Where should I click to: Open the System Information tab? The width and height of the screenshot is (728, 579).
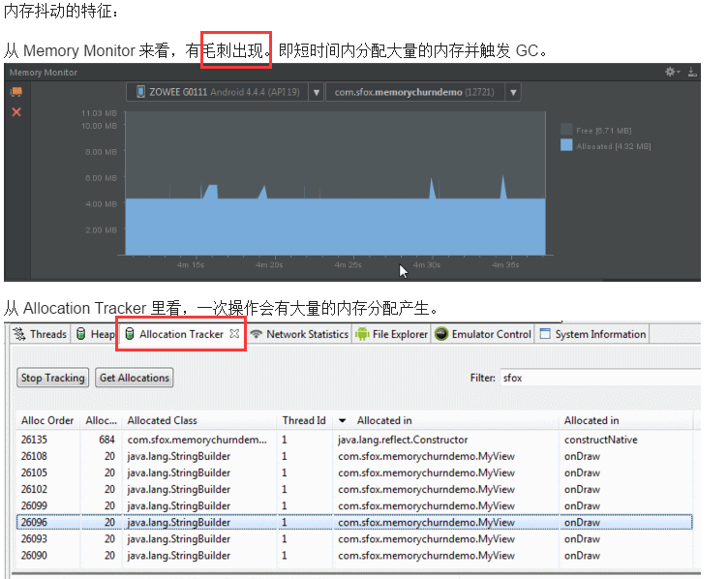coord(592,334)
